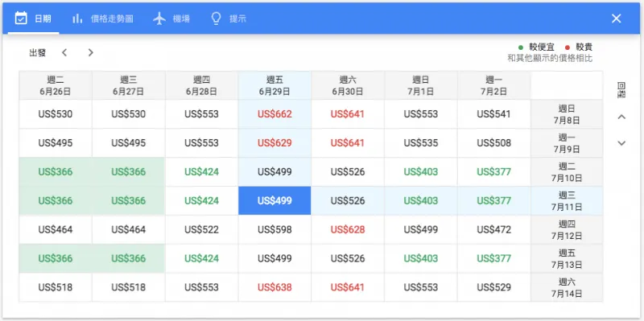The image size is (644, 321).
Task: Pick US$508 fare 7月2日 returning 7月9日
Action: click(x=494, y=143)
